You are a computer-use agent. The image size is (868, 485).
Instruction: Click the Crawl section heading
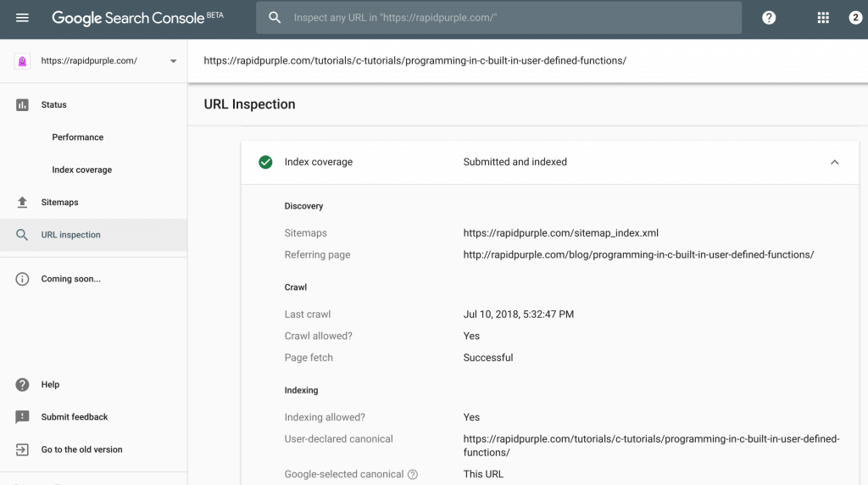coord(296,287)
